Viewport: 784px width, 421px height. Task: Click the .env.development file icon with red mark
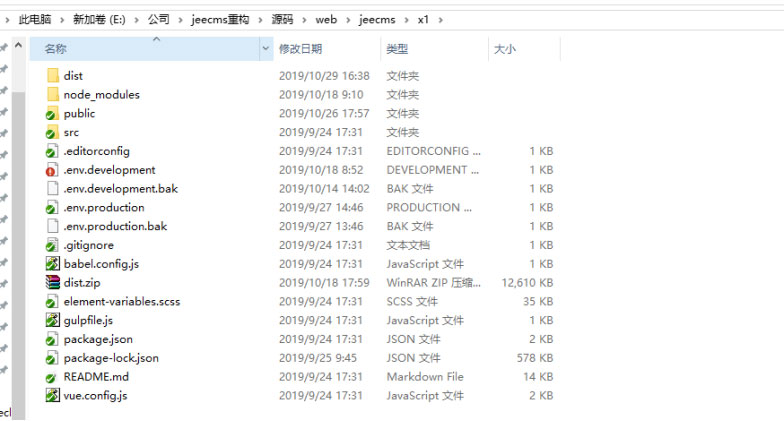(53, 170)
